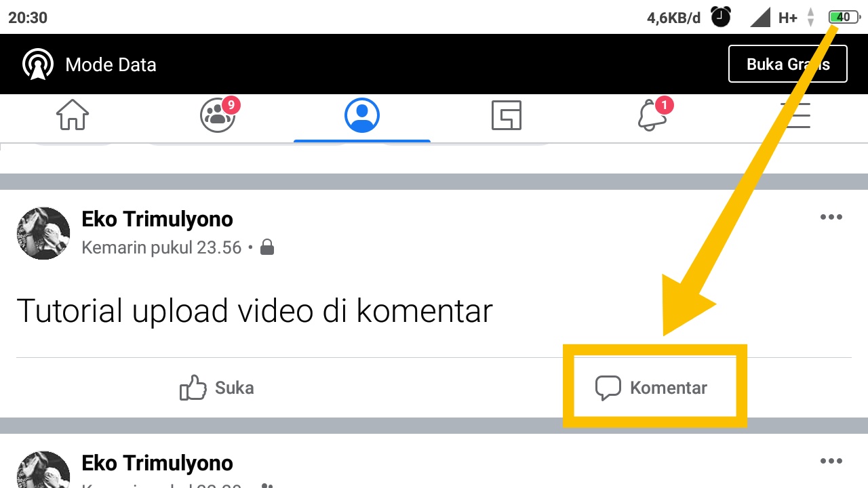Screen dimensions: 868x488
Task: Open options menu on the second post
Action: tap(831, 461)
